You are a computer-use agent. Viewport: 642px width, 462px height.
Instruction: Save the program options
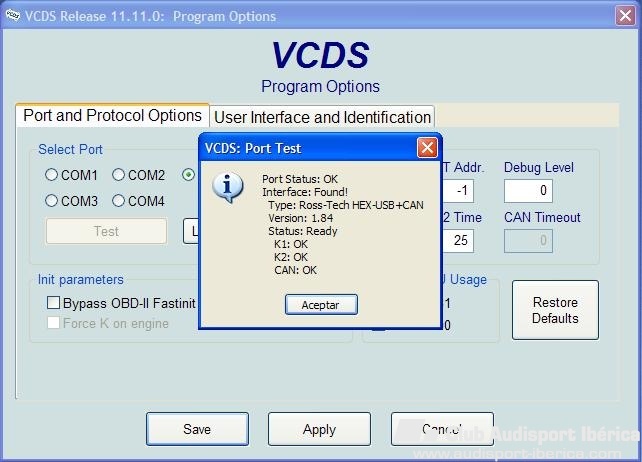pyautogui.click(x=197, y=429)
